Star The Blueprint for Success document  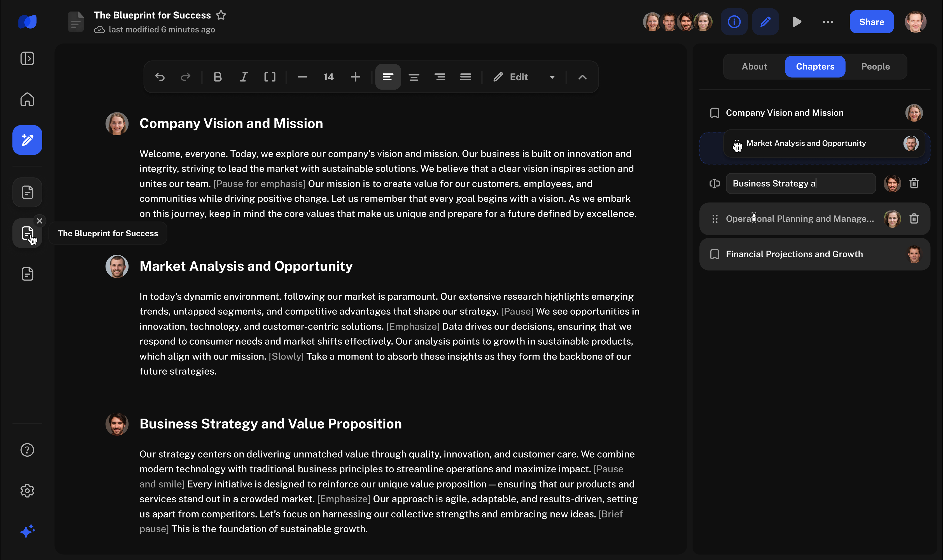(221, 15)
